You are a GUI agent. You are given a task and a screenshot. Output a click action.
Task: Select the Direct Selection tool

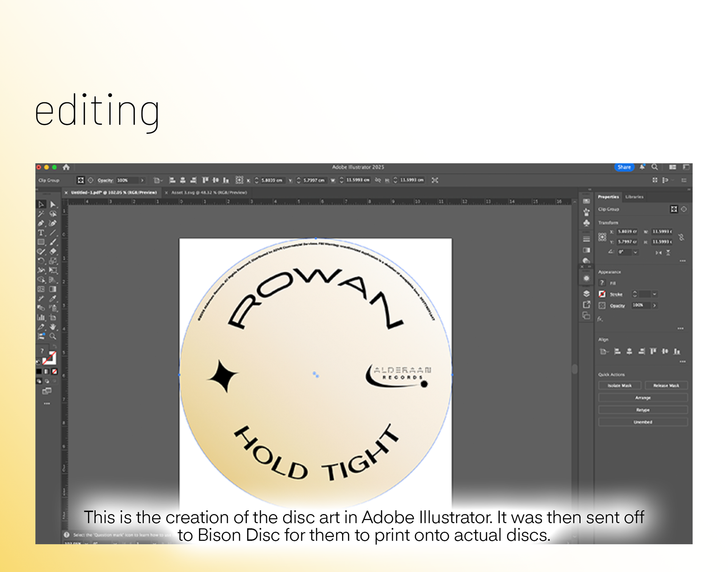[x=53, y=205]
